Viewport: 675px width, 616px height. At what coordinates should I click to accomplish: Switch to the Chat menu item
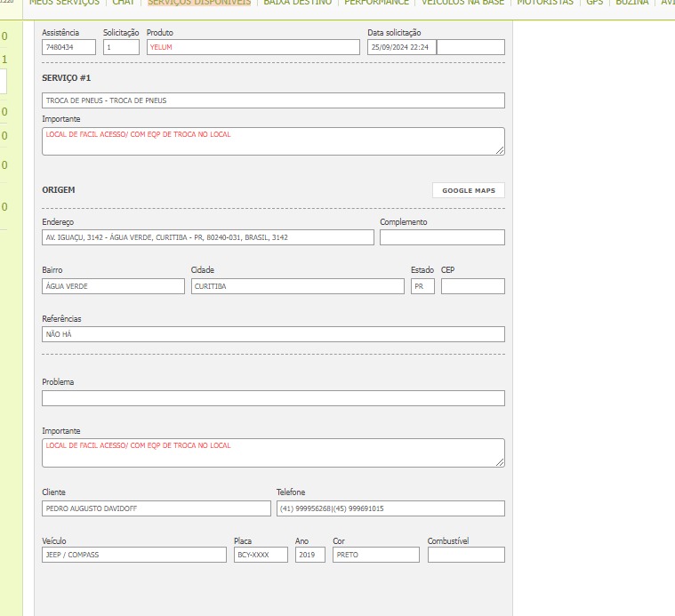[123, 4]
